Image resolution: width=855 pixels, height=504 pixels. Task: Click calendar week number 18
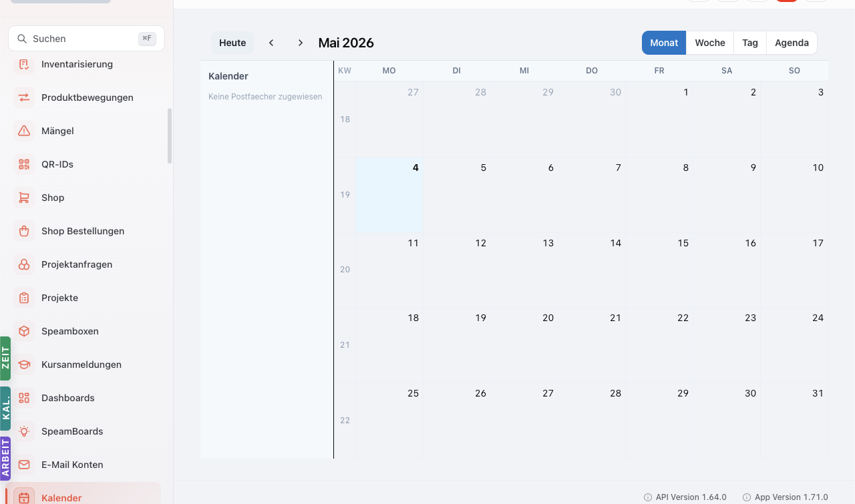[345, 119]
